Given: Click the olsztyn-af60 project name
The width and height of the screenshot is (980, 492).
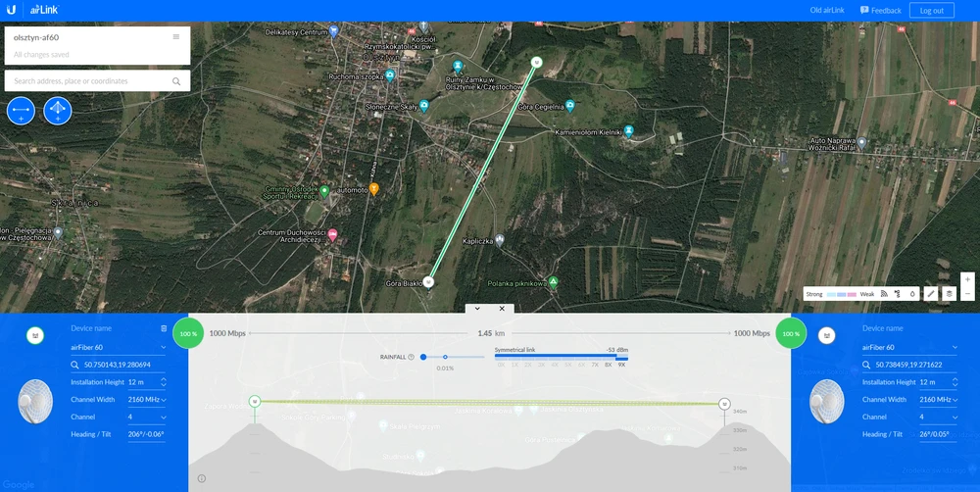Looking at the screenshot, I should [x=36, y=37].
